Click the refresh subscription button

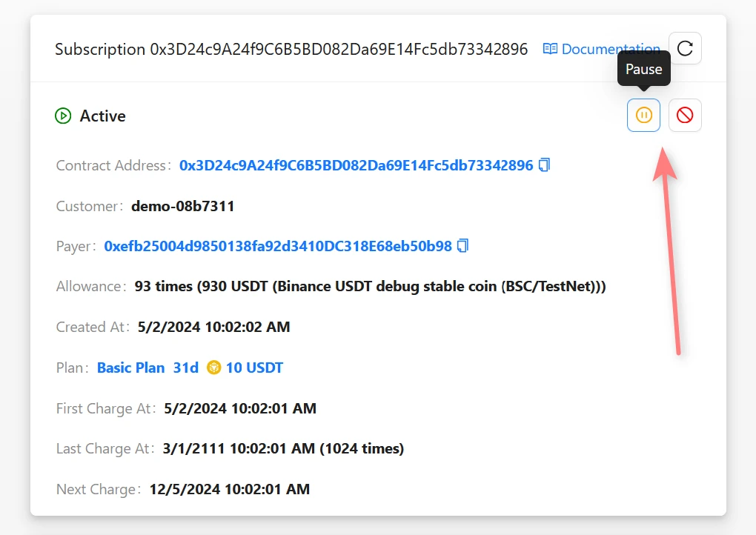click(x=685, y=49)
